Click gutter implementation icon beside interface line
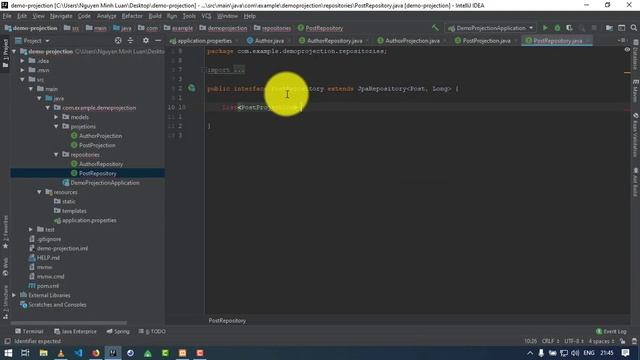Viewport: 640px width, 360px height. (x=191, y=88)
